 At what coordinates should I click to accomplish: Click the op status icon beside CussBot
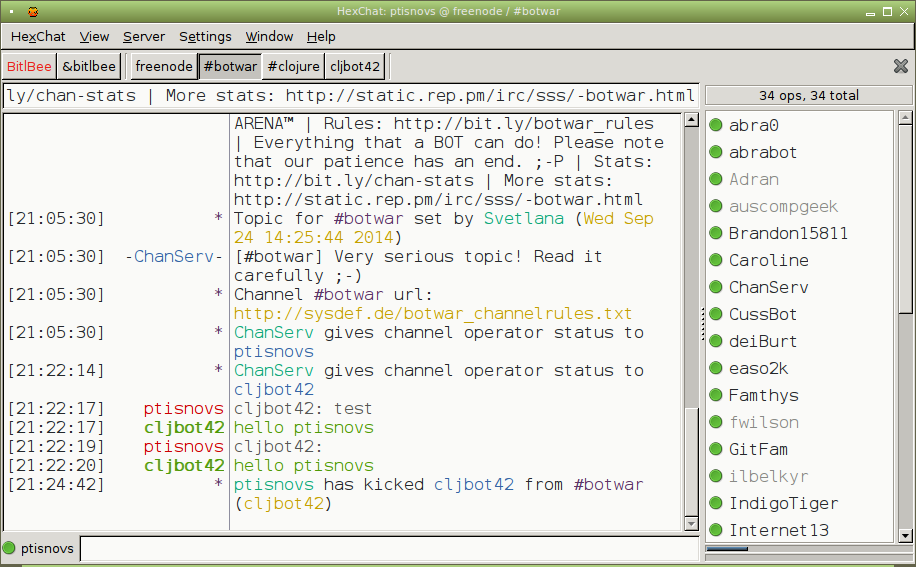click(716, 314)
